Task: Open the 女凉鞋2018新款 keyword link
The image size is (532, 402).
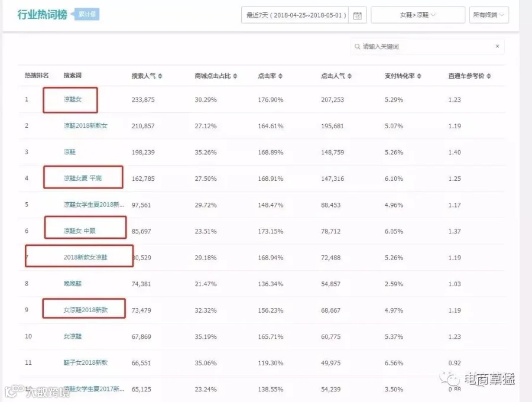Action: click(86, 310)
